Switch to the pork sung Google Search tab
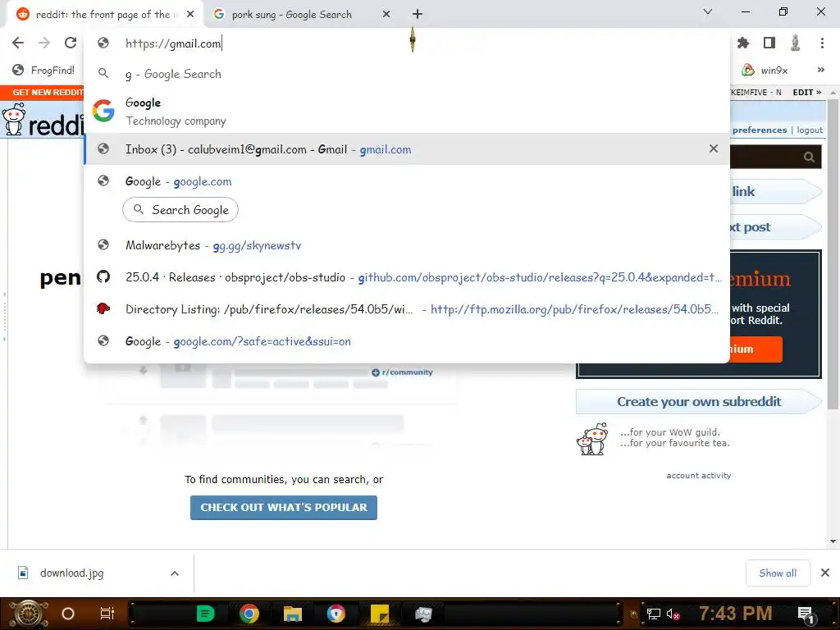Image resolution: width=840 pixels, height=630 pixels. point(292,15)
